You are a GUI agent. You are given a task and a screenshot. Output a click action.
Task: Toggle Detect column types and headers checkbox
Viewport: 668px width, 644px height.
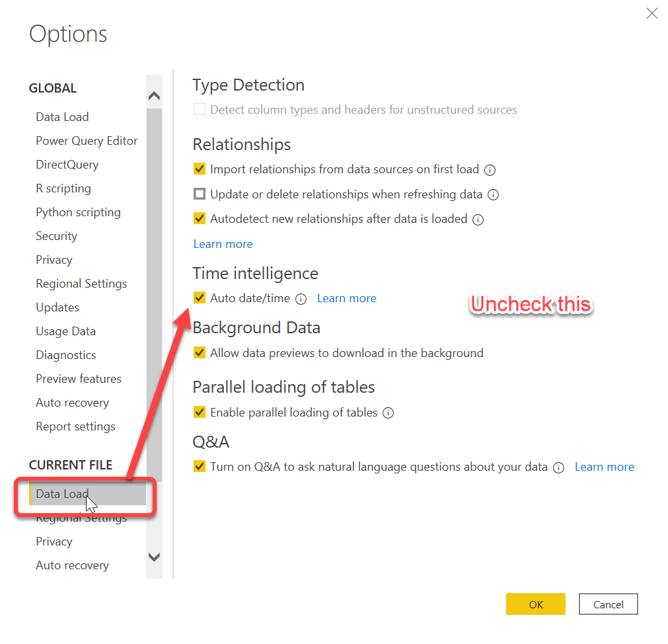click(x=200, y=110)
